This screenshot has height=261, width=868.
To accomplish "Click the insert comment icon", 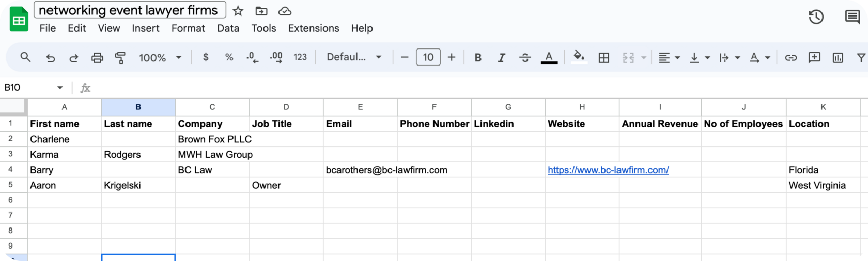I will (x=814, y=57).
